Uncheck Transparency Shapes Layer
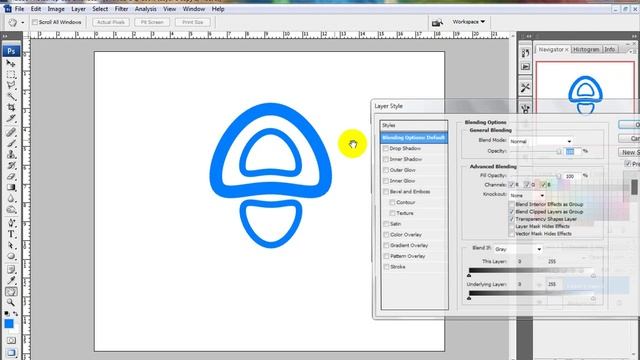The image size is (640, 360). [511, 219]
